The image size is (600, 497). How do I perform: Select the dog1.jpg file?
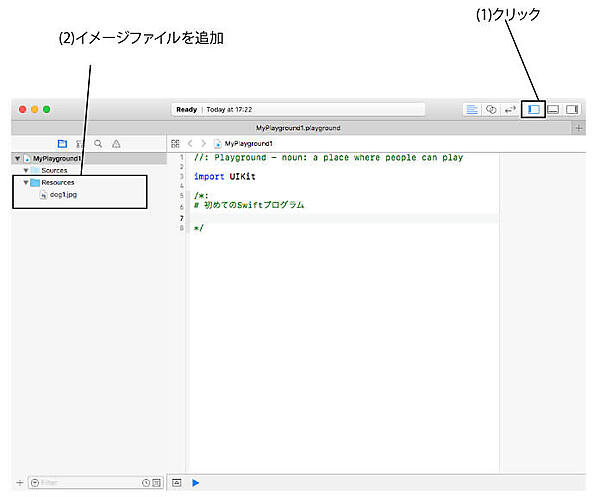pos(63,194)
